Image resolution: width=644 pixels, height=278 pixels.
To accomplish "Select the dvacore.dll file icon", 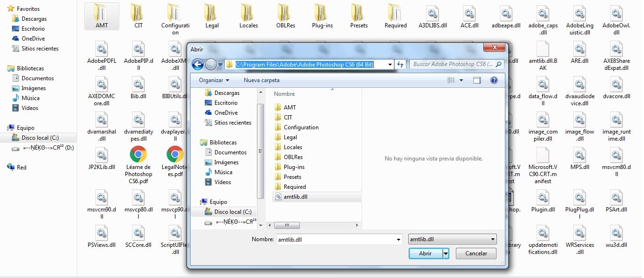I will point(616,84).
